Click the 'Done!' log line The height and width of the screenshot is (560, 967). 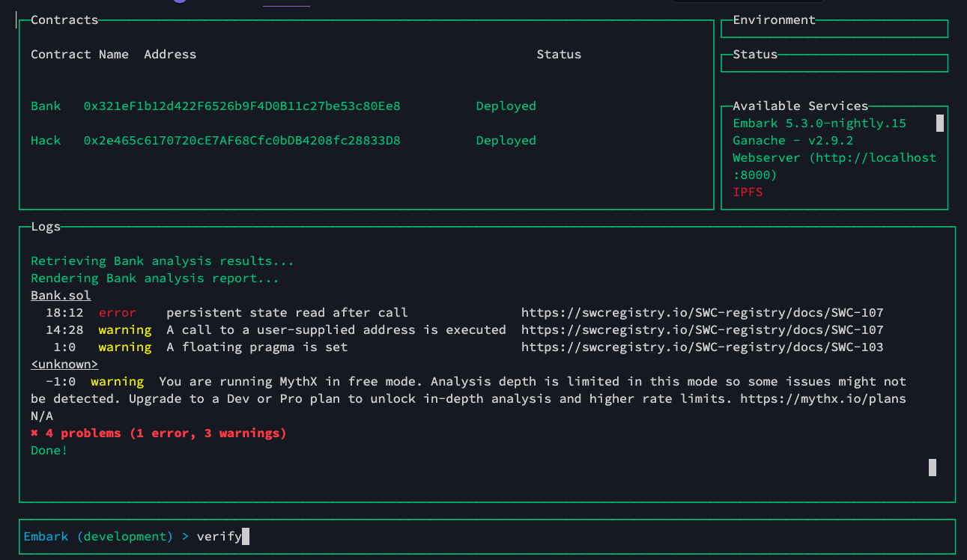point(49,450)
